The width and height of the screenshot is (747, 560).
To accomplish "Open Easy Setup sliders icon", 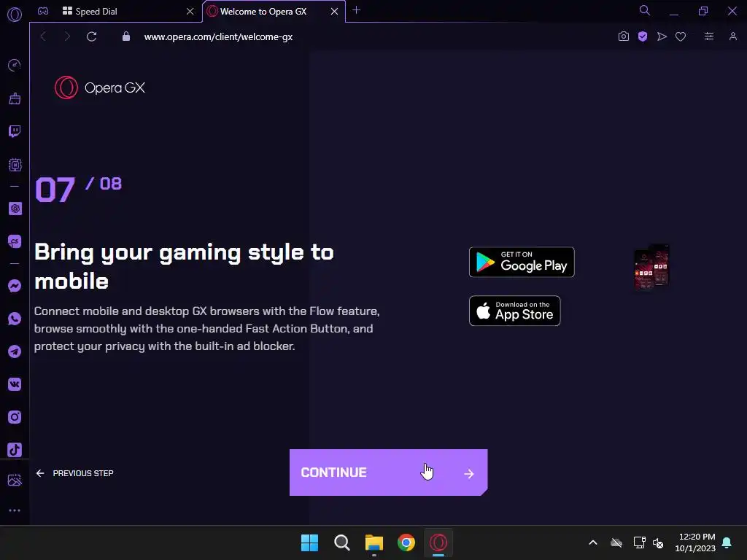I will pyautogui.click(x=709, y=36).
